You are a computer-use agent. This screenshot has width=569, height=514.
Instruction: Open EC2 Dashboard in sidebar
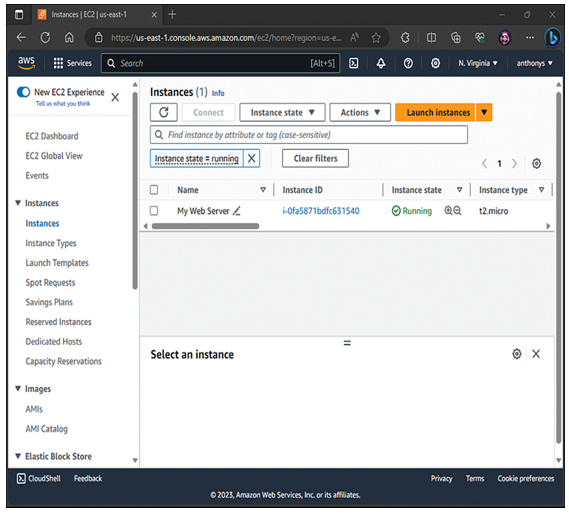pyautogui.click(x=52, y=136)
